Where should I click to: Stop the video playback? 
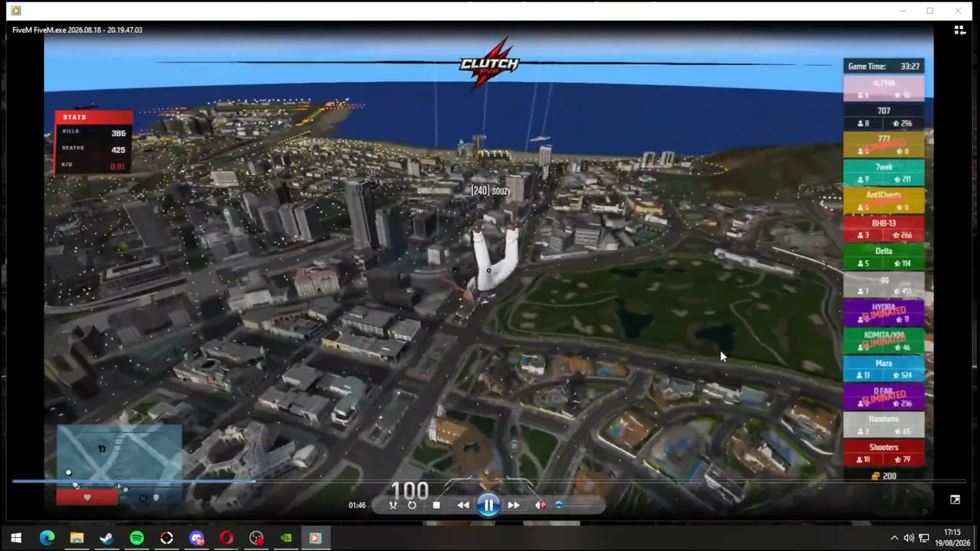pyautogui.click(x=436, y=505)
